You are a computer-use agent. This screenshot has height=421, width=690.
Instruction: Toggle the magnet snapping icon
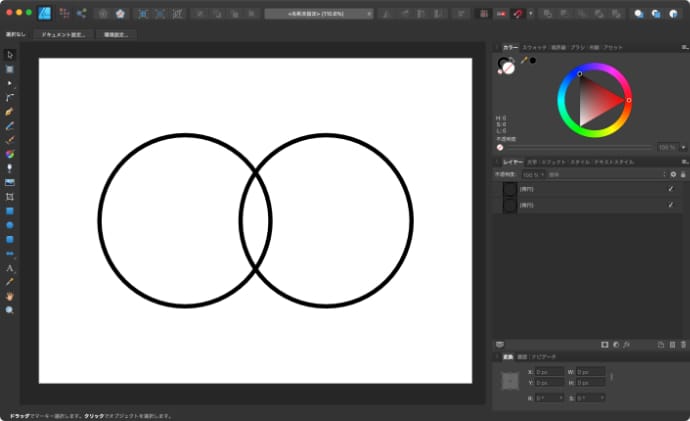click(517, 15)
